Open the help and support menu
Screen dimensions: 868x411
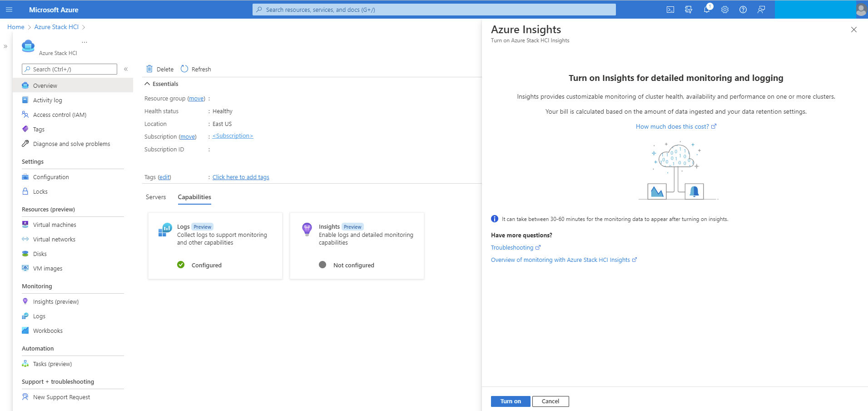pyautogui.click(x=743, y=9)
